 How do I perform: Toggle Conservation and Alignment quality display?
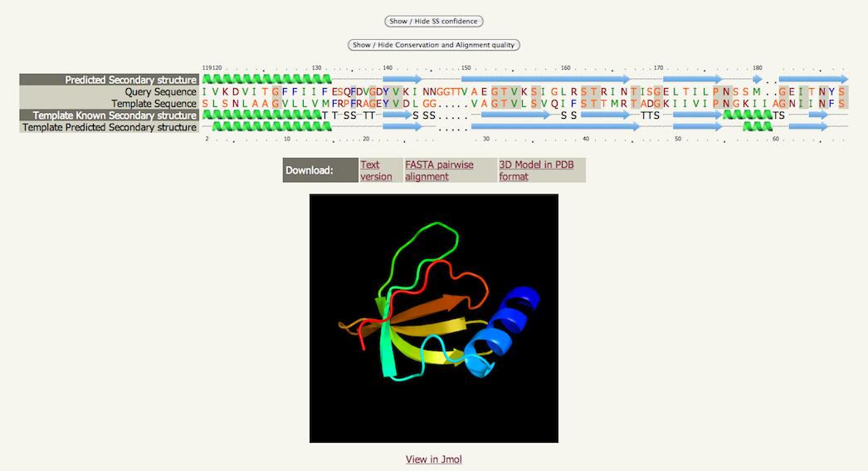pos(433,45)
